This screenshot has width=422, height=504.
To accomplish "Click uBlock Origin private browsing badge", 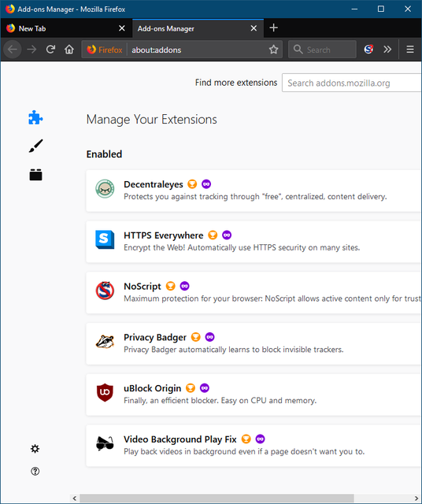I will click(205, 388).
